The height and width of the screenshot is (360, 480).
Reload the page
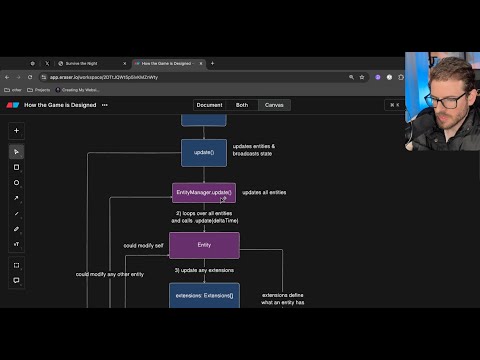click(30, 77)
